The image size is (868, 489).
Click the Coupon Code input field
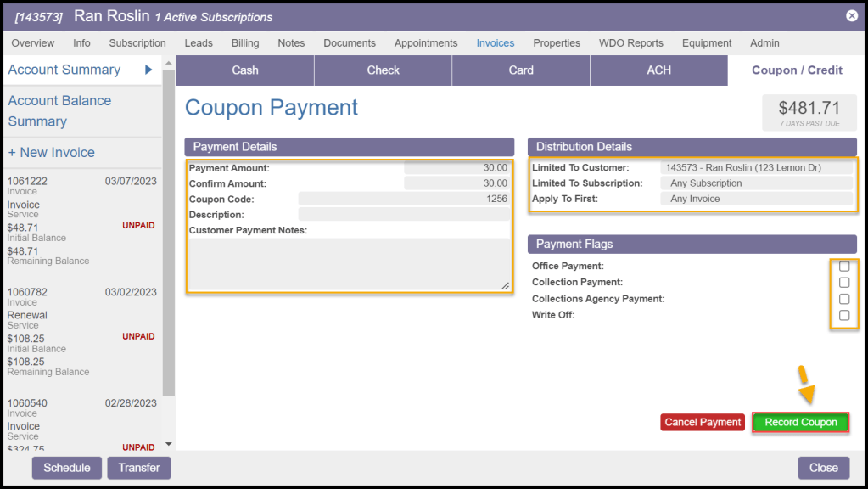point(404,200)
